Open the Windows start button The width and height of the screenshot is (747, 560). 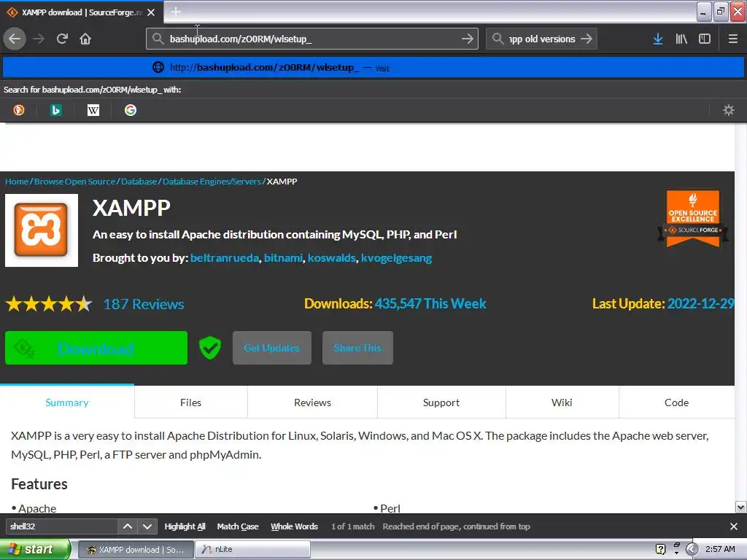click(x=34, y=549)
